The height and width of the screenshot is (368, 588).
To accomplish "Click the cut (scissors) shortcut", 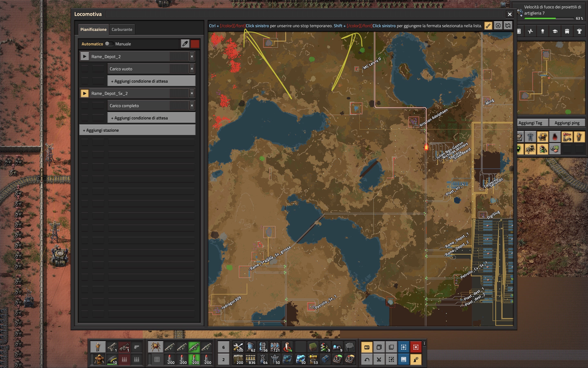I will click(x=379, y=359).
